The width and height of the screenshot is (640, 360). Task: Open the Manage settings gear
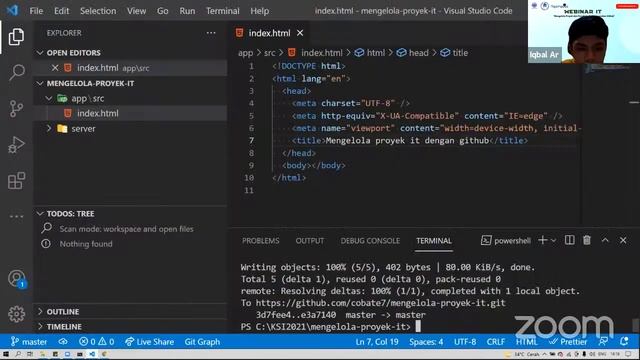(x=16, y=314)
